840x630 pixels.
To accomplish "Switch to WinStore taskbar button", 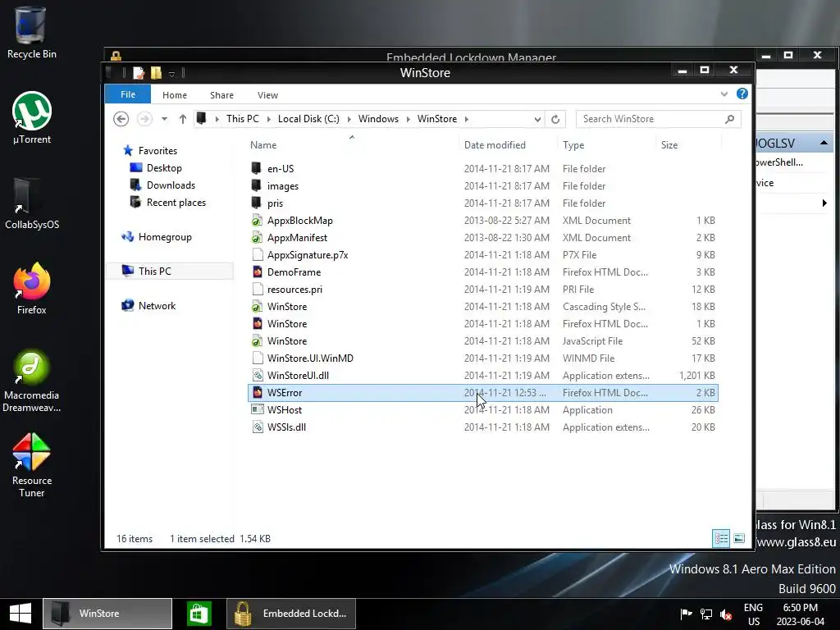I will pos(107,614).
